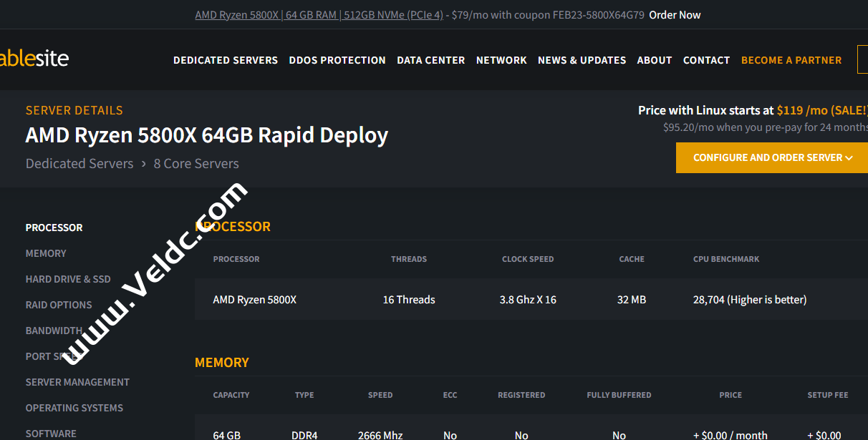Open the DDOS PROTECTION page

[x=337, y=60]
